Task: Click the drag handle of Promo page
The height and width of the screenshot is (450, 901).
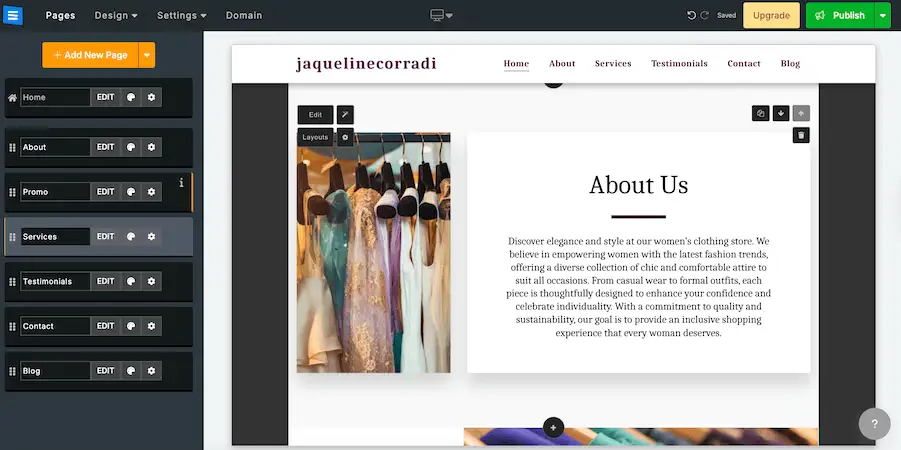Action: click(12, 193)
